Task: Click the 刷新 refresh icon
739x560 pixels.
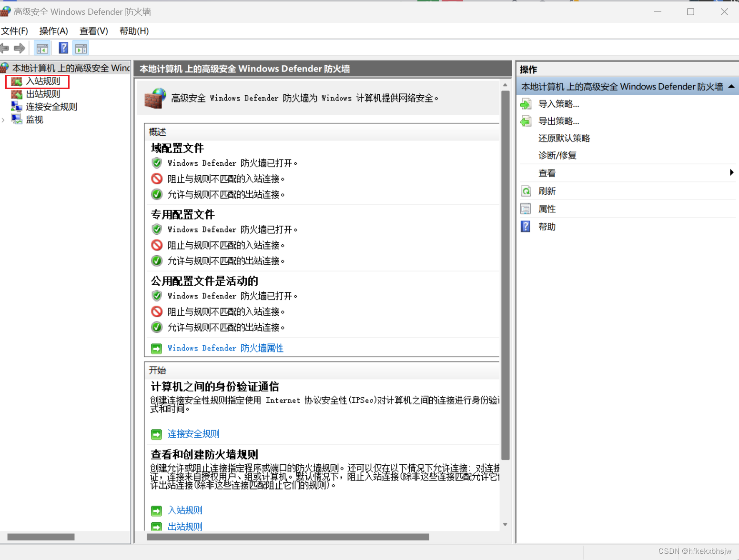Action: pyautogui.click(x=526, y=191)
